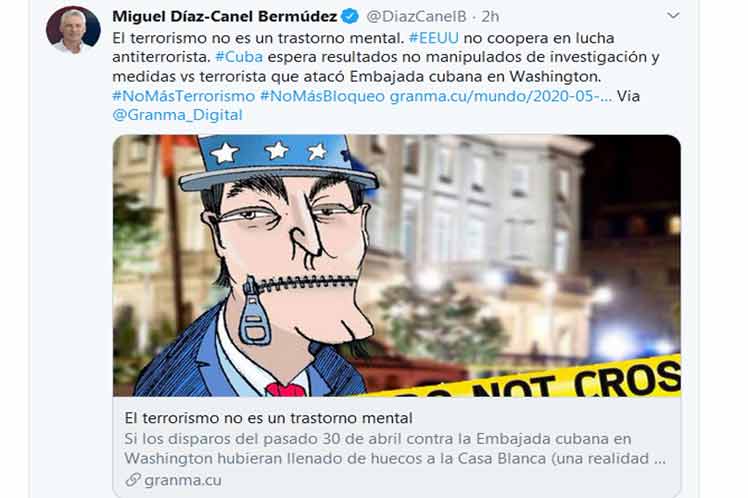Visit the granma.cu/mundo/2020-05 link
This screenshot has height=498, width=748.
pos(501,96)
